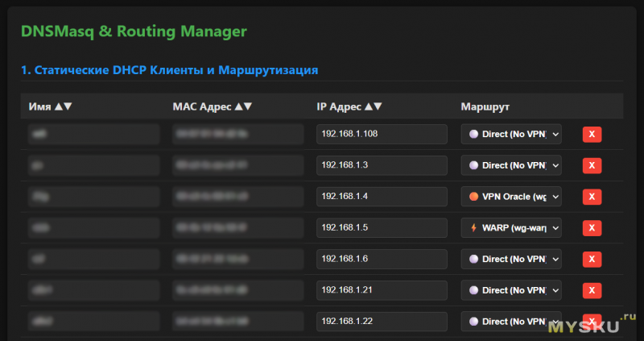Edit IP address field 192.168.1.108
Screen dimensions: 644x341
tap(382, 134)
